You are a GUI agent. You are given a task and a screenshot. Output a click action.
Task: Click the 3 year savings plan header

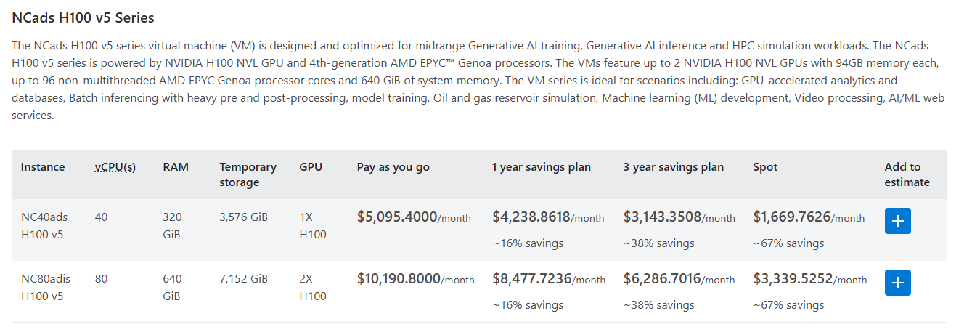[x=673, y=167]
